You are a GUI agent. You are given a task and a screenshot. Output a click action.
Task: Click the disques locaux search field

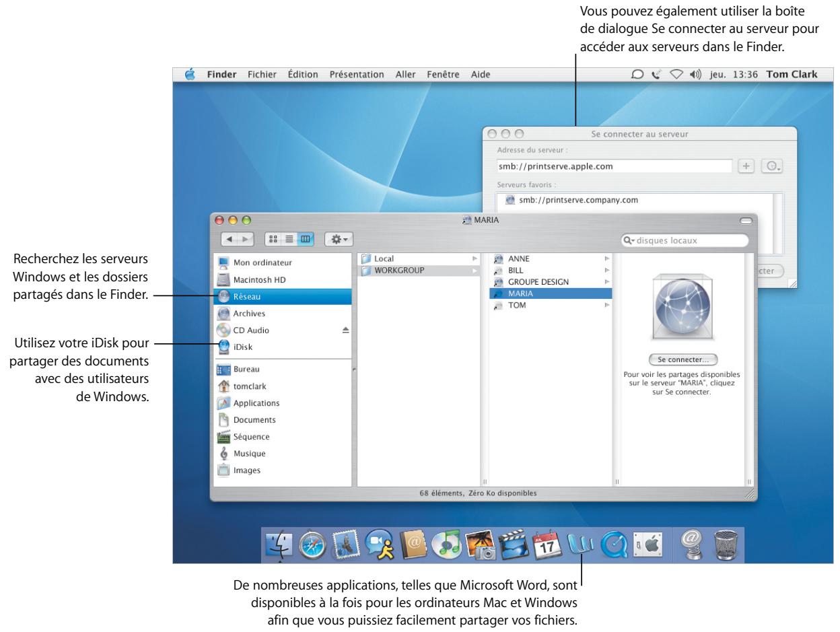tap(685, 240)
